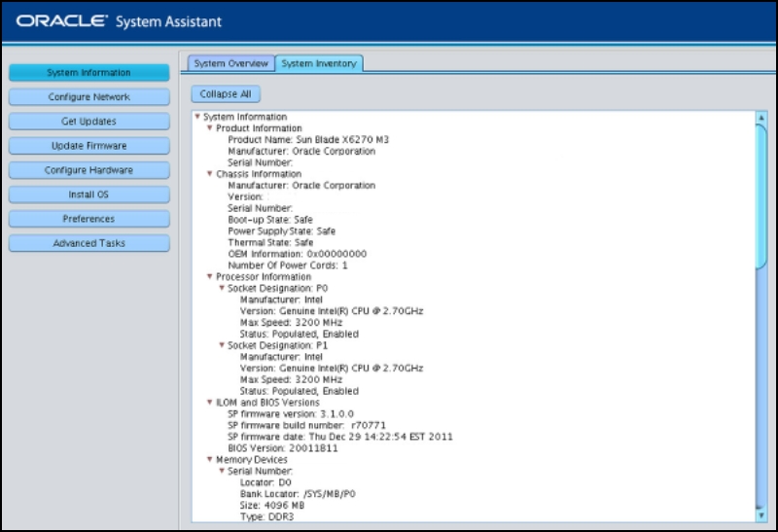
Task: Select 'Serial Number:' under Chassis Information
Action: click(260, 208)
